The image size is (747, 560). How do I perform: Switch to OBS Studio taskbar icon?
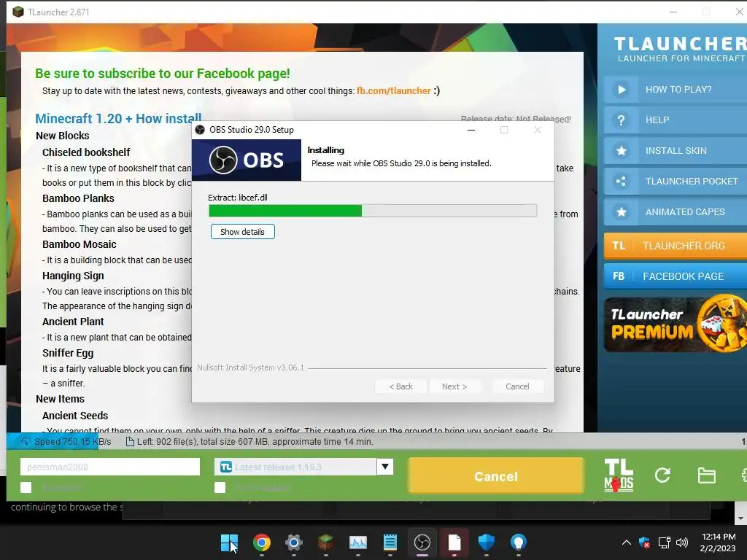[422, 542]
